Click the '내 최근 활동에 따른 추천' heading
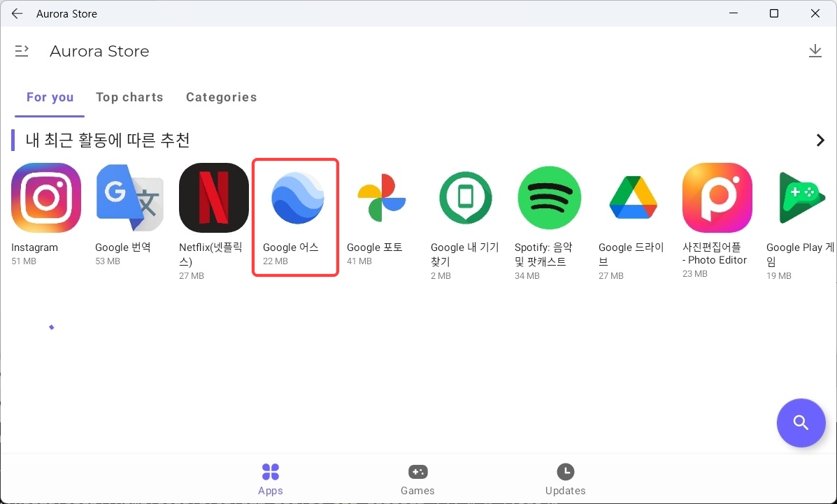The image size is (837, 504). (108, 141)
